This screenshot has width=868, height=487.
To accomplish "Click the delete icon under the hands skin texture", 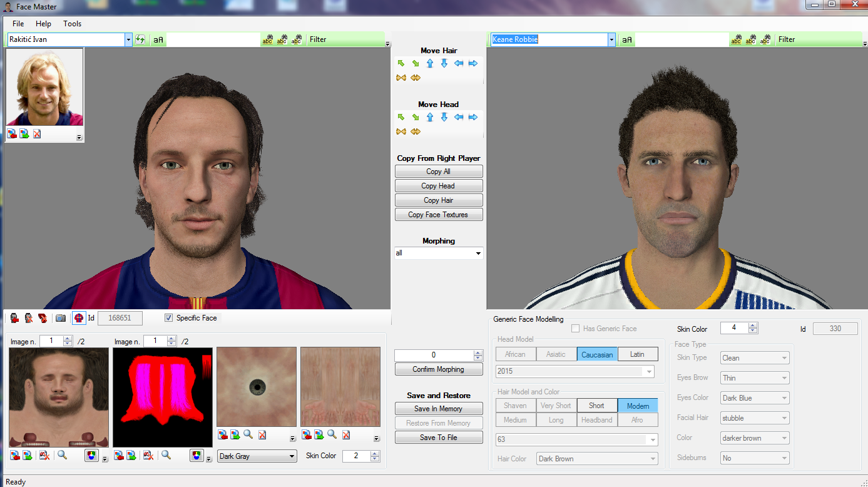I will click(x=346, y=434).
